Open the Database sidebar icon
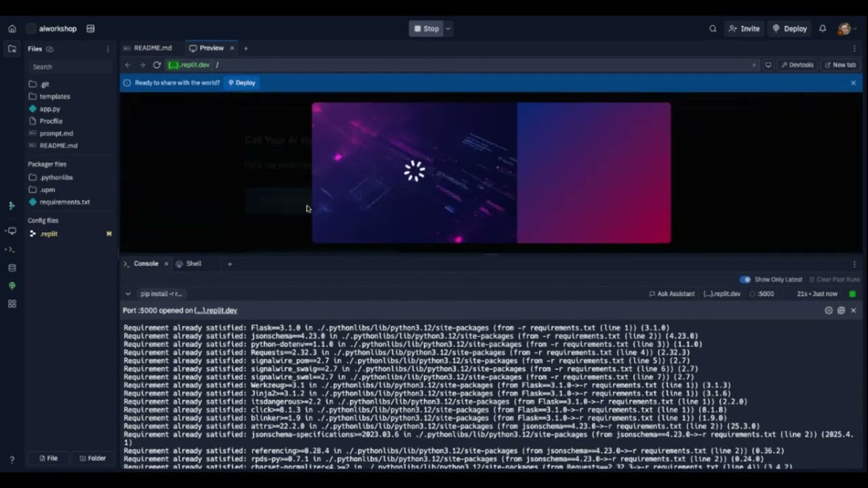The image size is (868, 488). tap(12, 268)
